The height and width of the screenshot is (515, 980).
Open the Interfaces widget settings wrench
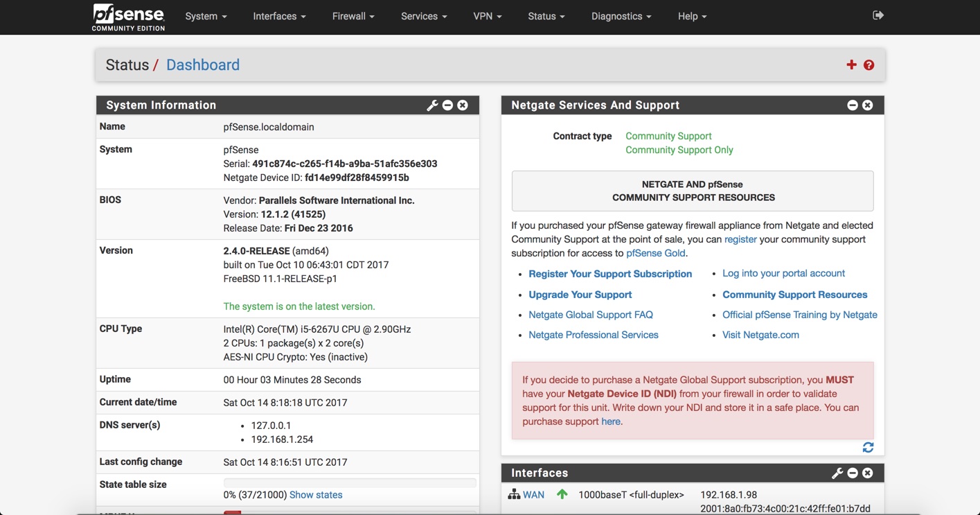click(x=837, y=473)
